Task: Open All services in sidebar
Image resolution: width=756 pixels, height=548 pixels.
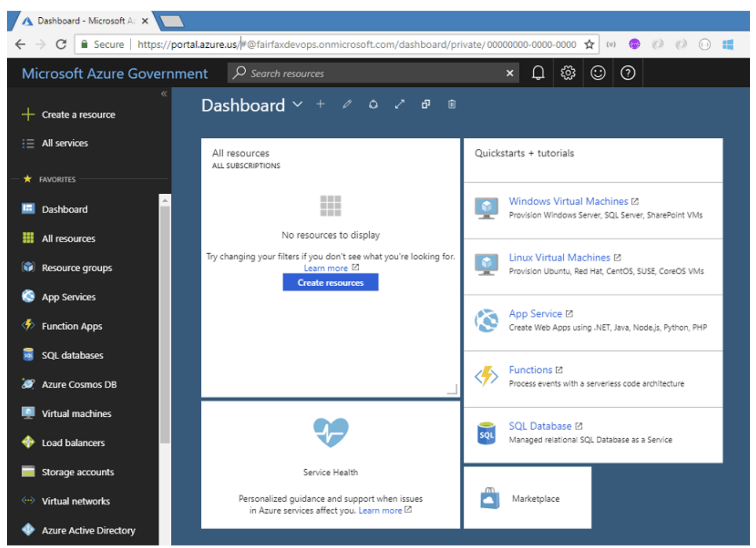Action: click(65, 143)
